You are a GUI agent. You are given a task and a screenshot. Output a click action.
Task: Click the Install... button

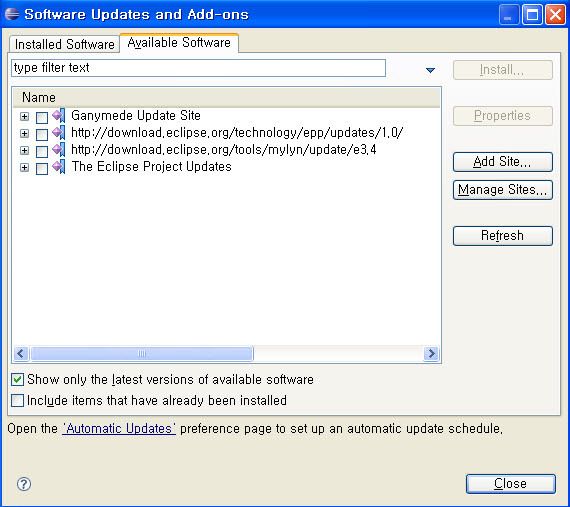pos(503,70)
